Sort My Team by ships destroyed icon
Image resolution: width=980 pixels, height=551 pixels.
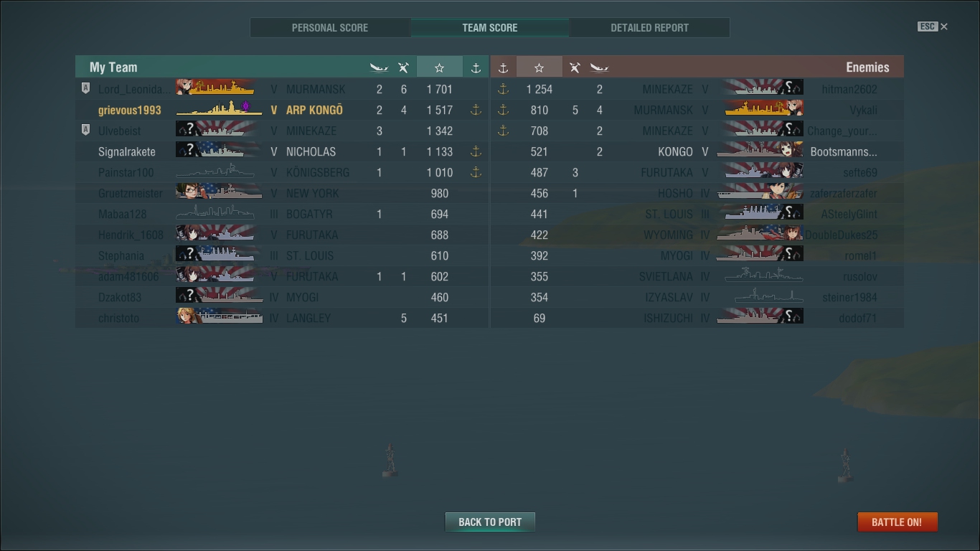pos(379,67)
